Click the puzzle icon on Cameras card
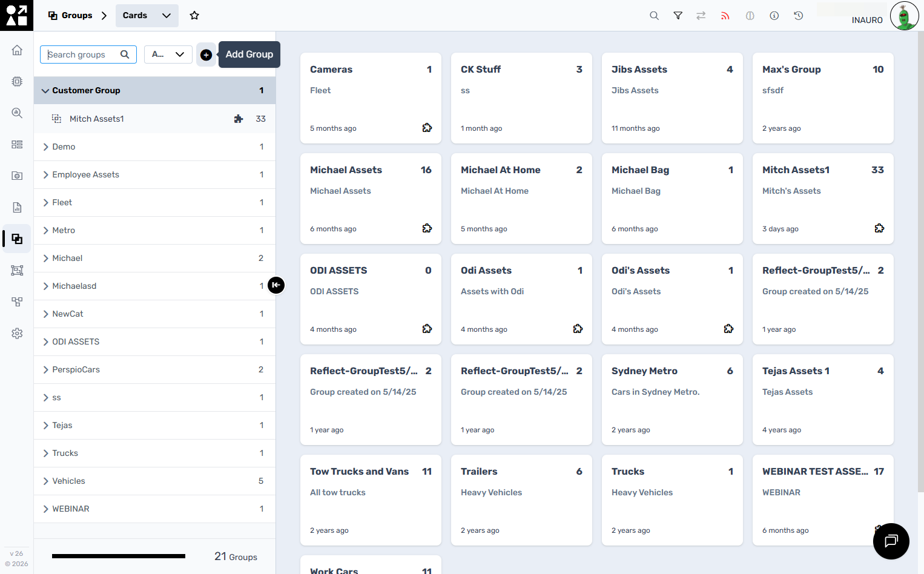The image size is (924, 574). pyautogui.click(x=427, y=128)
